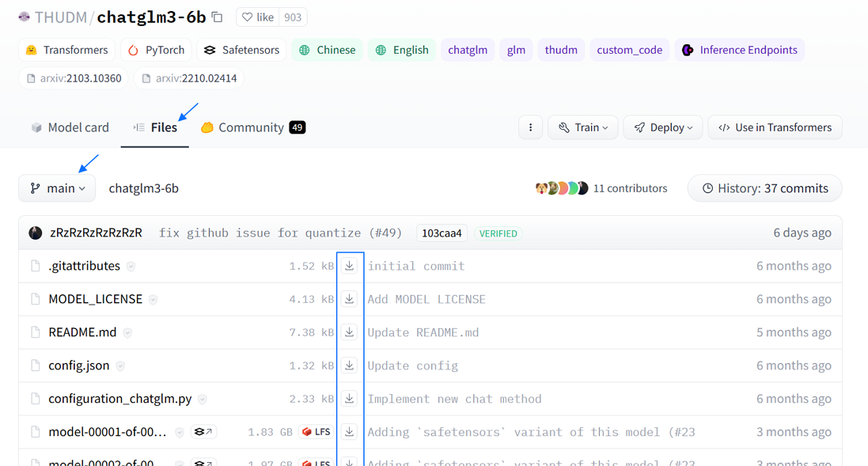Screen dimensions: 868x466
Task: Like this model
Action: pos(258,17)
